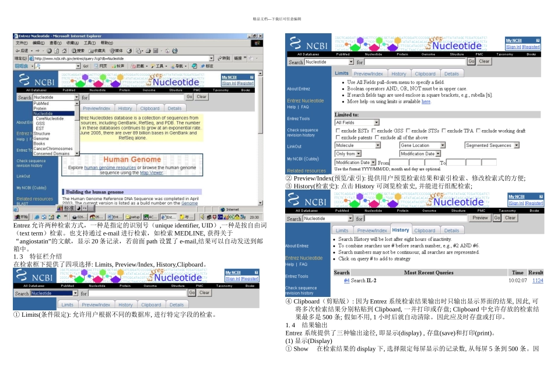Open the address bar URL dropdown arrow
Viewport: 554px width, 392px height.
(211, 58)
